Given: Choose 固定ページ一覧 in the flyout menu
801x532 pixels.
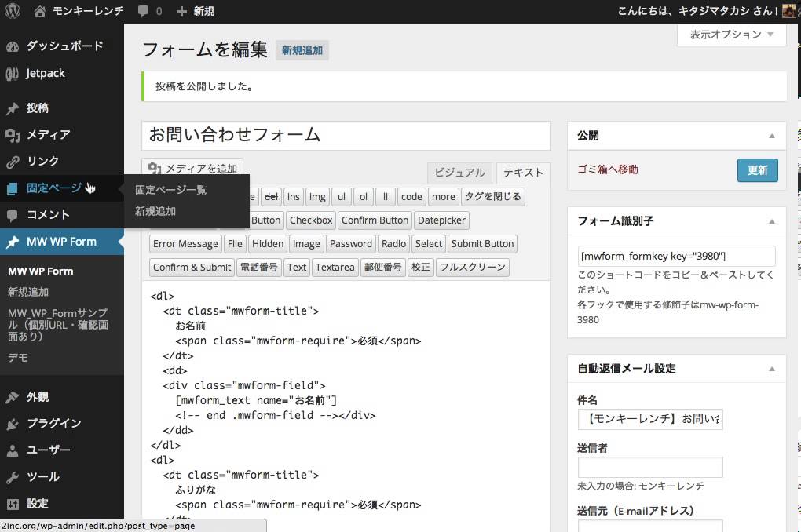Looking at the screenshot, I should pos(171,190).
